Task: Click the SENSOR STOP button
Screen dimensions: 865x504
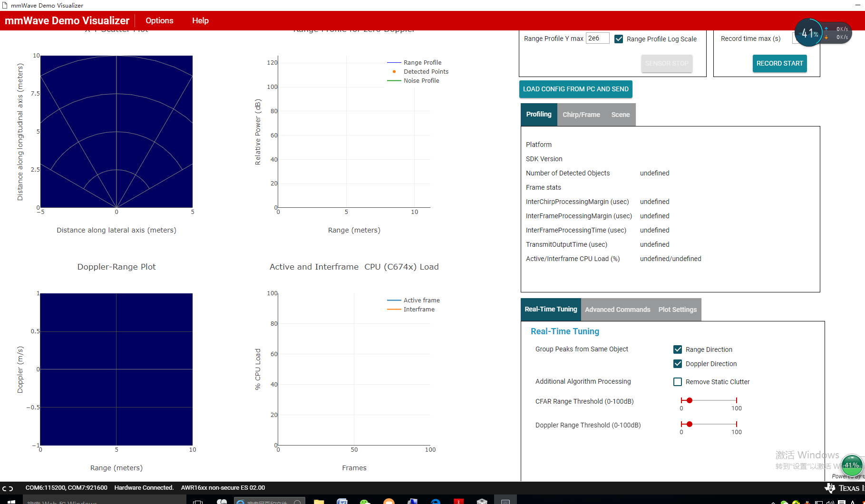Action: click(x=667, y=63)
